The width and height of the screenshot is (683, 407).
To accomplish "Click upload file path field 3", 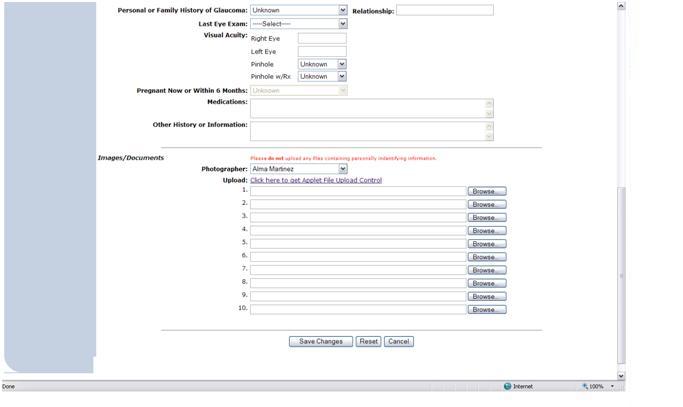I will click(358, 217).
